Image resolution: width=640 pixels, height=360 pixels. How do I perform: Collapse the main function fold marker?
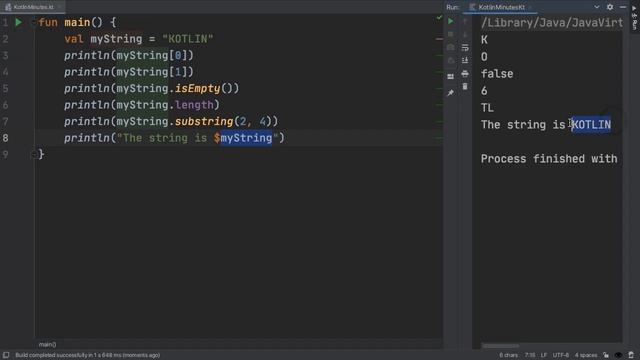34,22
